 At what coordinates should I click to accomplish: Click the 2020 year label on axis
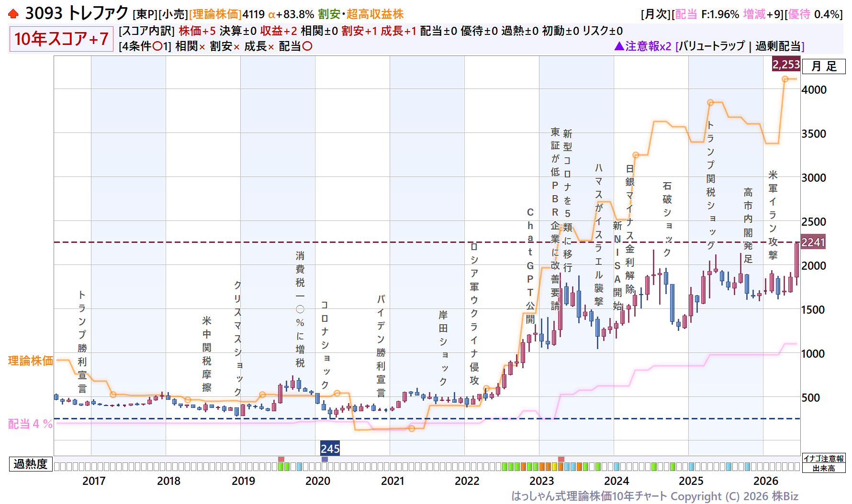318,481
